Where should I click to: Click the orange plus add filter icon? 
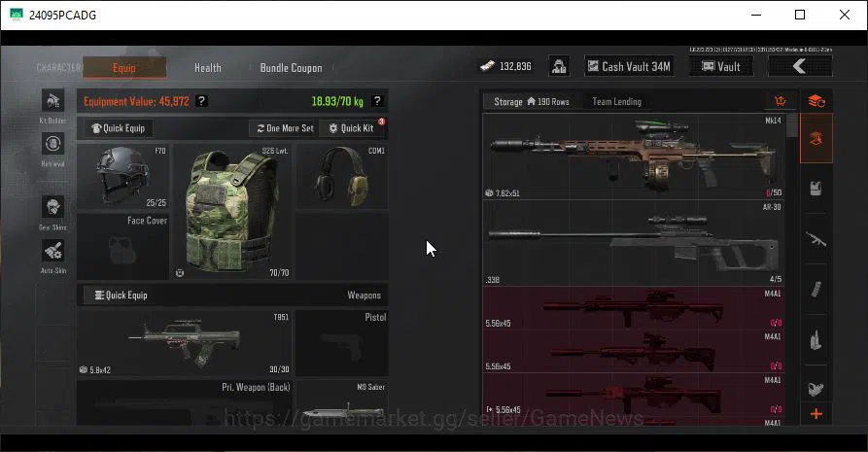816,414
